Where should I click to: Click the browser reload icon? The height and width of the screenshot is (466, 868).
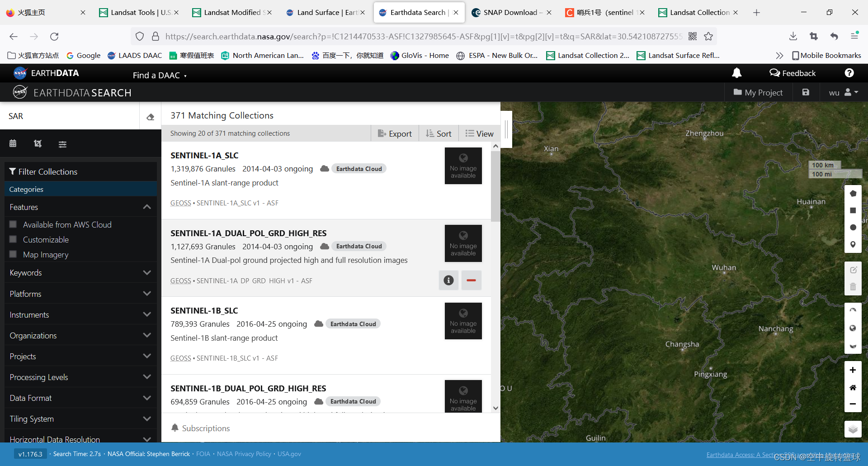click(55, 37)
